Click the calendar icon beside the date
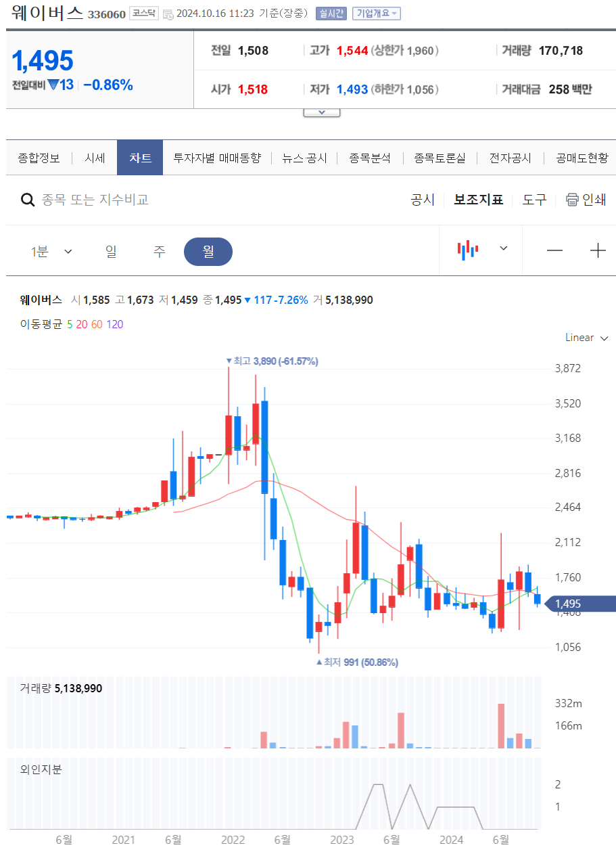 tap(168, 14)
